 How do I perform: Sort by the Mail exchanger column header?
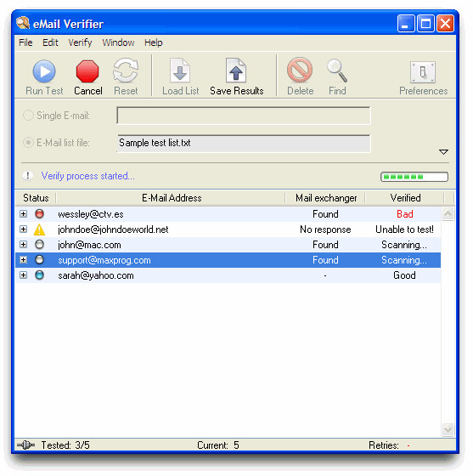(326, 198)
